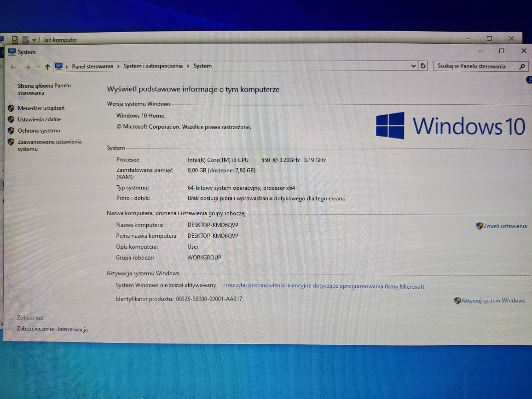Click shield icon beside Zaawansowane ustawienia

tap(11, 142)
